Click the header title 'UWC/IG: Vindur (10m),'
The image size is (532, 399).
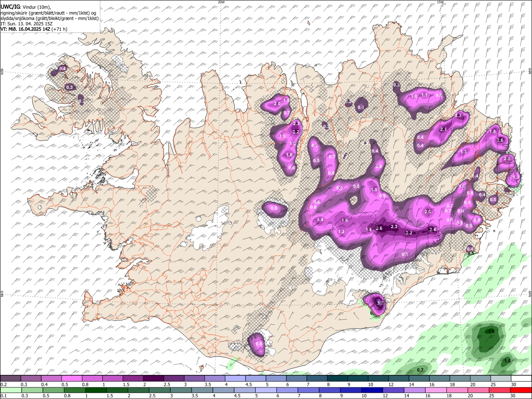tap(25, 7)
